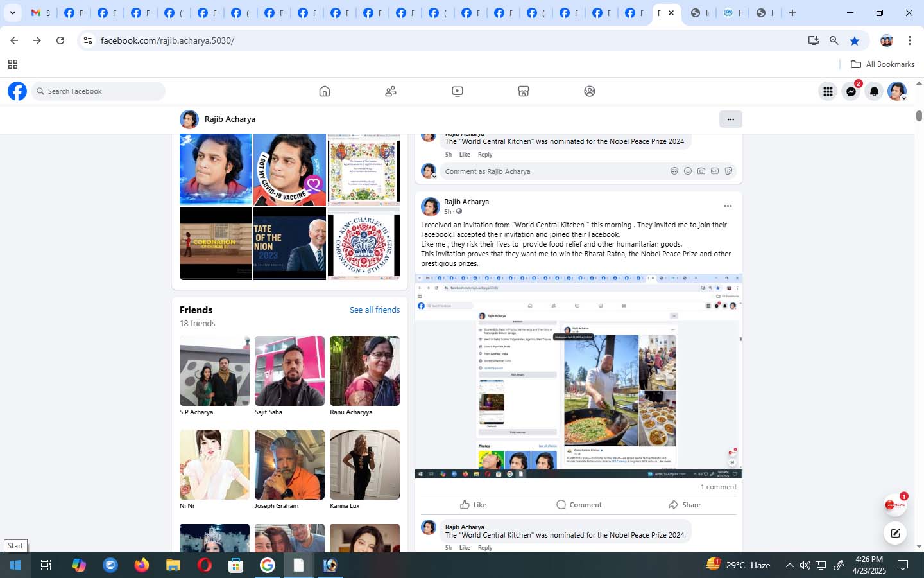Open new message compose icon
924x578 pixels.
point(895,532)
